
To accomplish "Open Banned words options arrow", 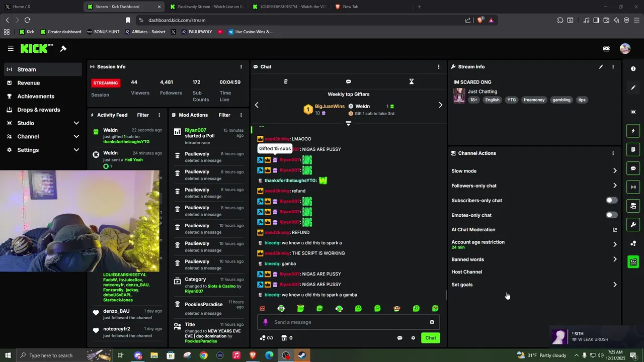I will coord(615,259).
